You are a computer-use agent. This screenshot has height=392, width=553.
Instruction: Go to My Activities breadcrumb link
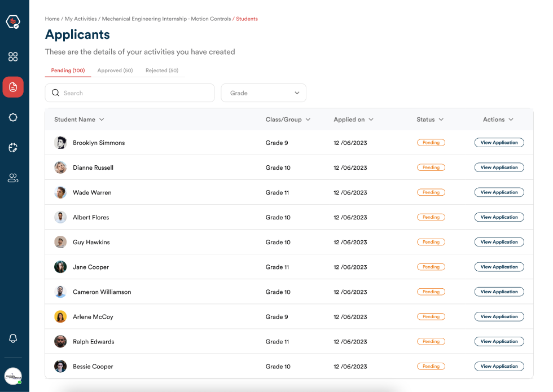(x=81, y=19)
